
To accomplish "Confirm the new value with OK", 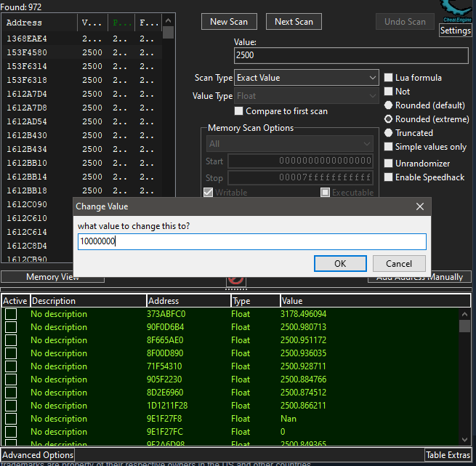I will [340, 263].
